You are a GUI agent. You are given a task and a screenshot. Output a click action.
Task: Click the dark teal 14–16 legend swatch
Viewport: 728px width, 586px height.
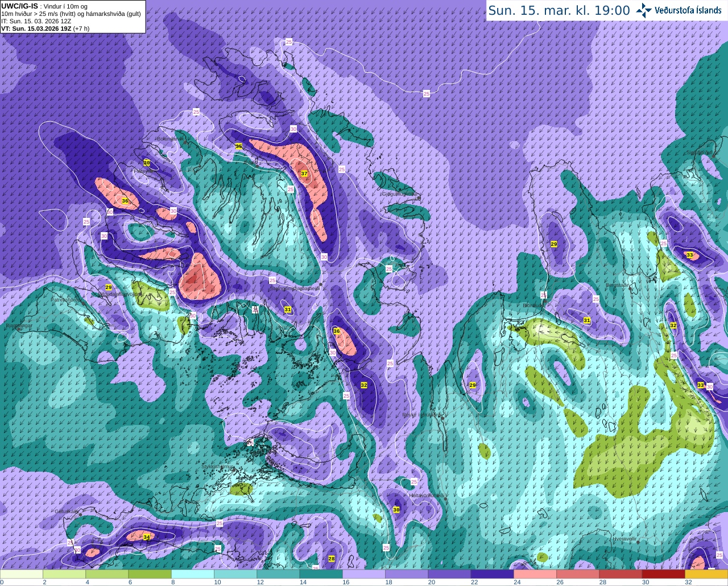(x=321, y=574)
